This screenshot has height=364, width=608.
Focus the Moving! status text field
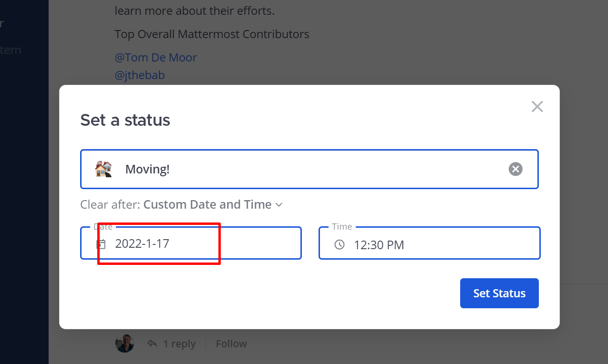tap(310, 169)
